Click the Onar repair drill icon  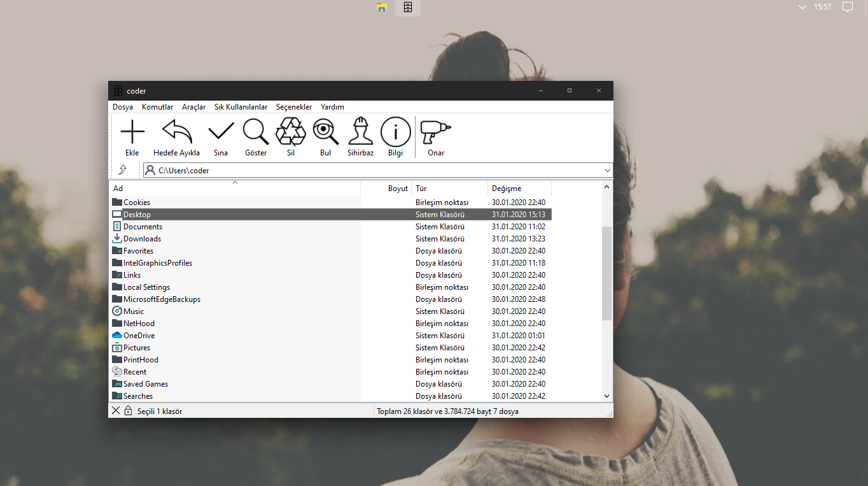pyautogui.click(x=436, y=132)
